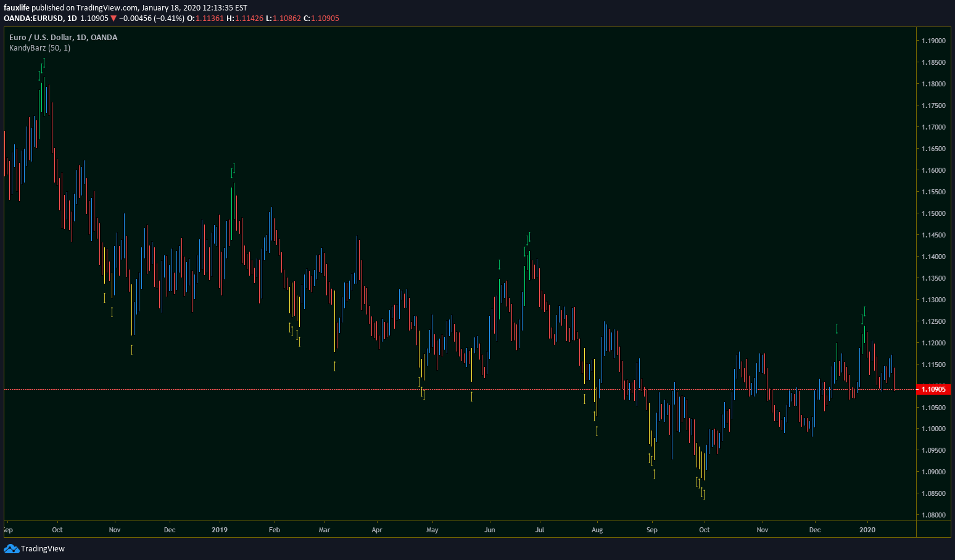
Task: Click the 1.13000 price axis label
Action: click(x=933, y=300)
